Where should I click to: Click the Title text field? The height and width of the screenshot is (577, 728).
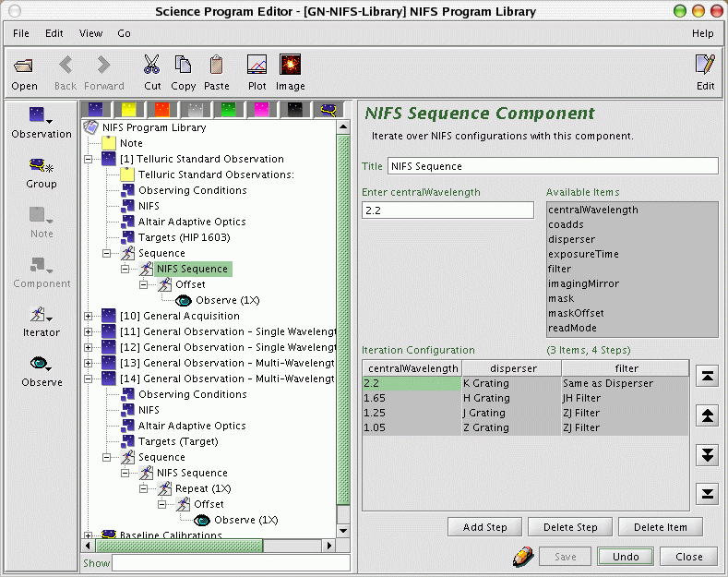tap(553, 166)
